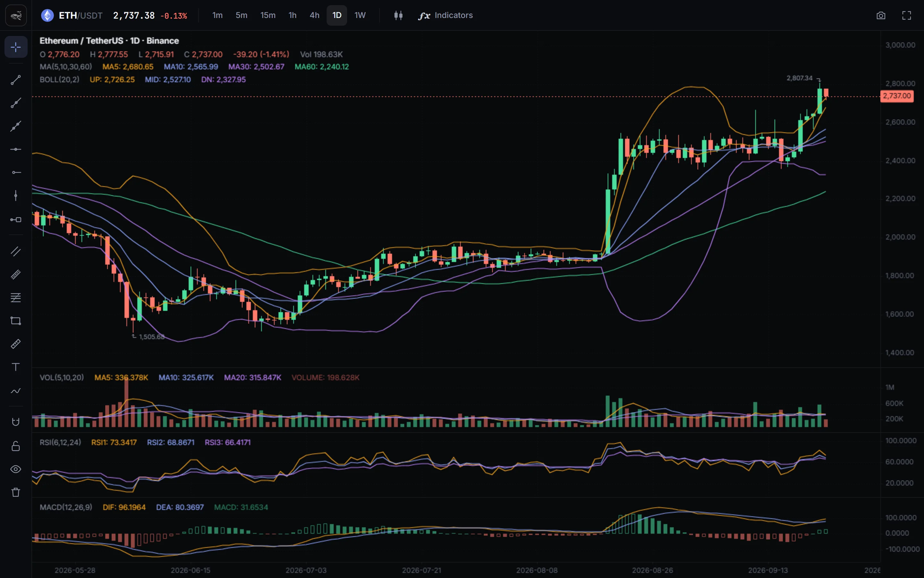Viewport: 924px width, 578px height.
Task: Select the parallel channel tool
Action: coord(16,275)
